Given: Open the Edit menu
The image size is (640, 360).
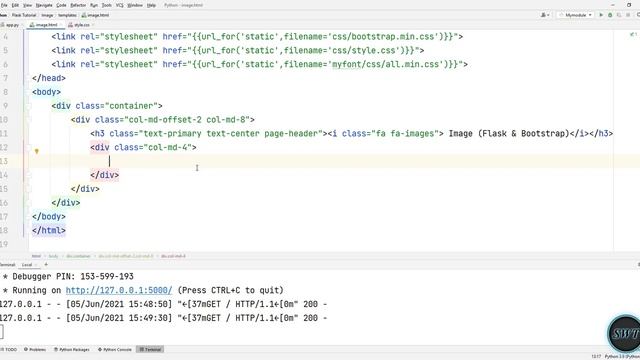Looking at the screenshot, I should tap(15, 5).
